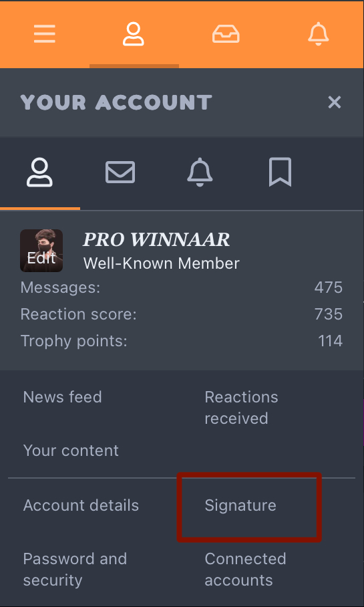
Task: Open Password and security settings
Action: [x=75, y=570]
